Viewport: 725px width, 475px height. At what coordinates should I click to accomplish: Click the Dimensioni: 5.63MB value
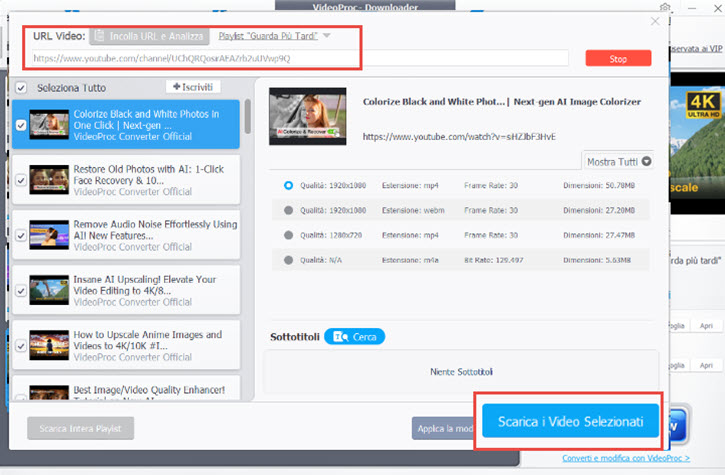click(596, 260)
